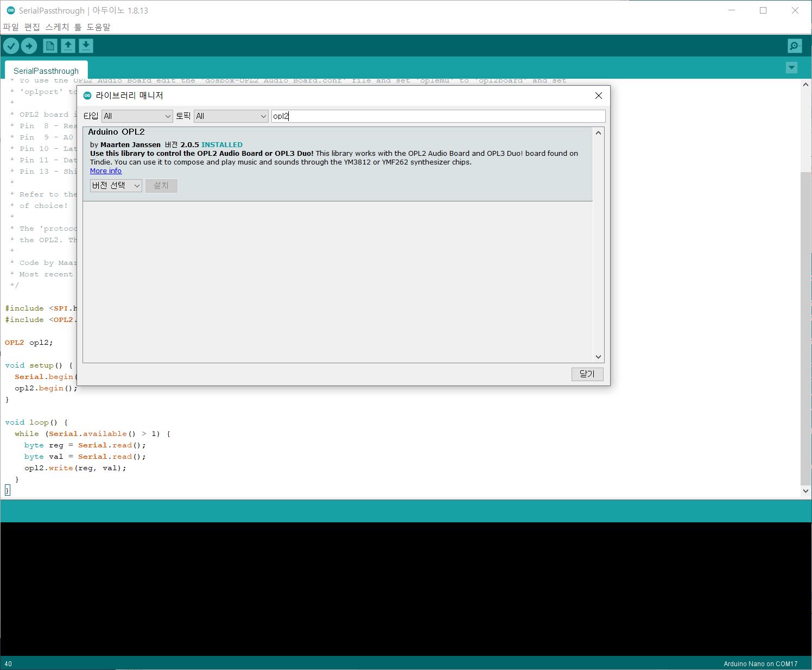The height and width of the screenshot is (670, 812).
Task: Expand the 타입 All dropdown
Action: coord(137,116)
